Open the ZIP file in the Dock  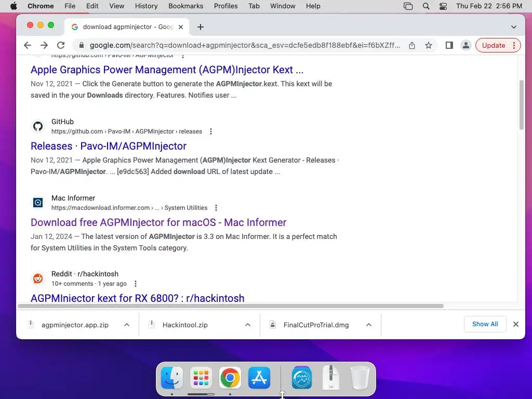331,377
